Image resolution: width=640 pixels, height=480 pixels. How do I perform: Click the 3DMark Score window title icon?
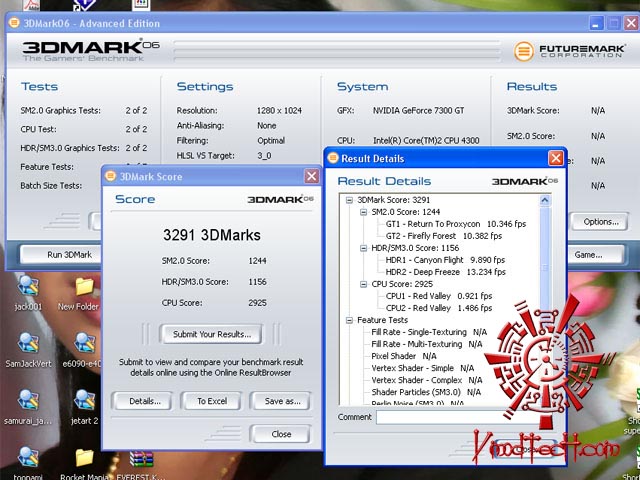coord(110,176)
